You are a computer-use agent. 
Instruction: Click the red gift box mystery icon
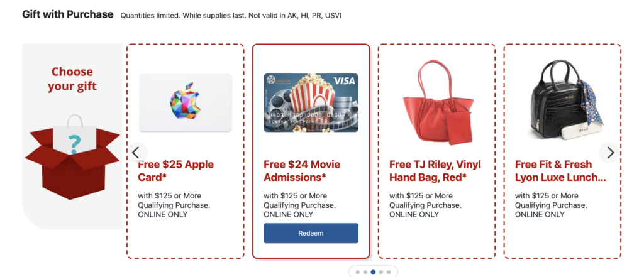click(72, 157)
